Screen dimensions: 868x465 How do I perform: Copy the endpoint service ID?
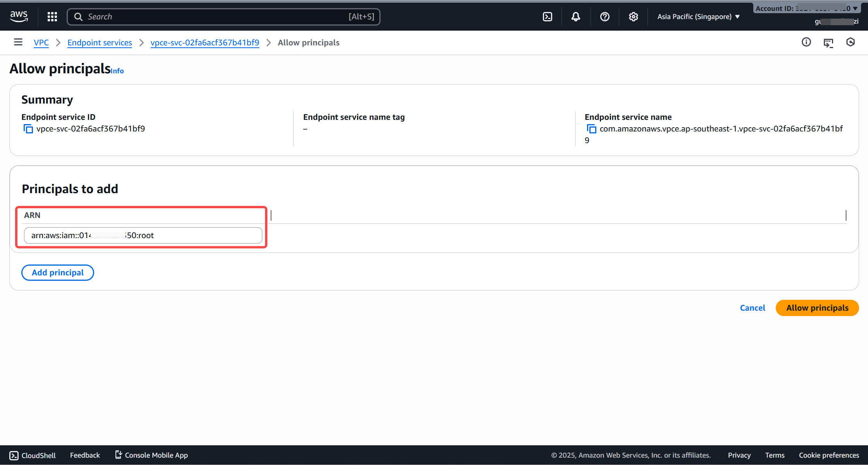click(28, 129)
